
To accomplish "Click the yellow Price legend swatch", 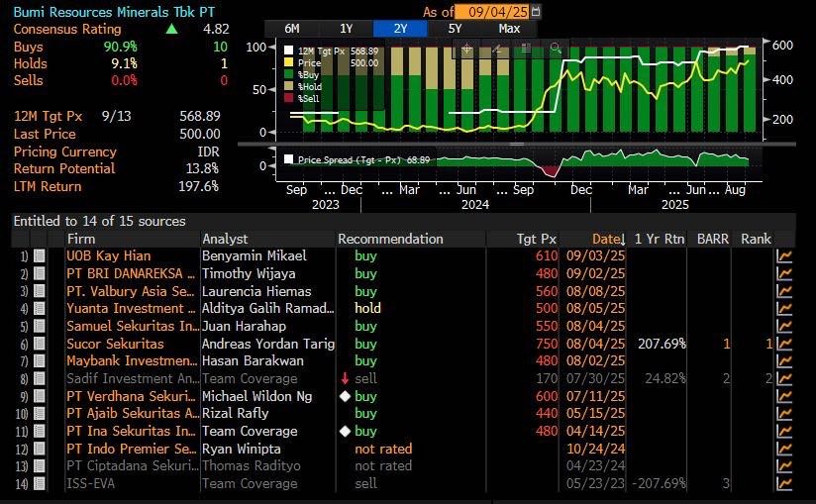I will [288, 62].
